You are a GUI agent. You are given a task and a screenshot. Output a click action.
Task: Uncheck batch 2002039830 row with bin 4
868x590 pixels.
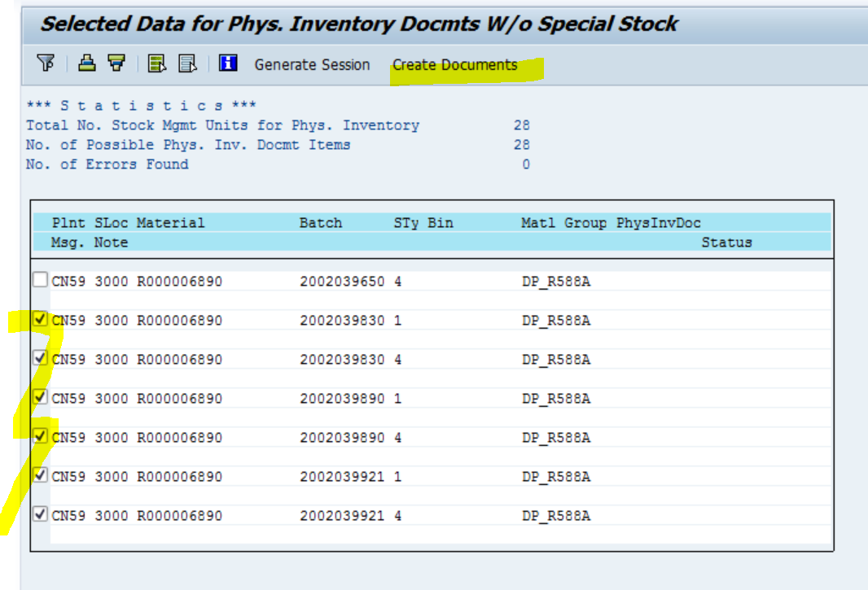(x=42, y=359)
